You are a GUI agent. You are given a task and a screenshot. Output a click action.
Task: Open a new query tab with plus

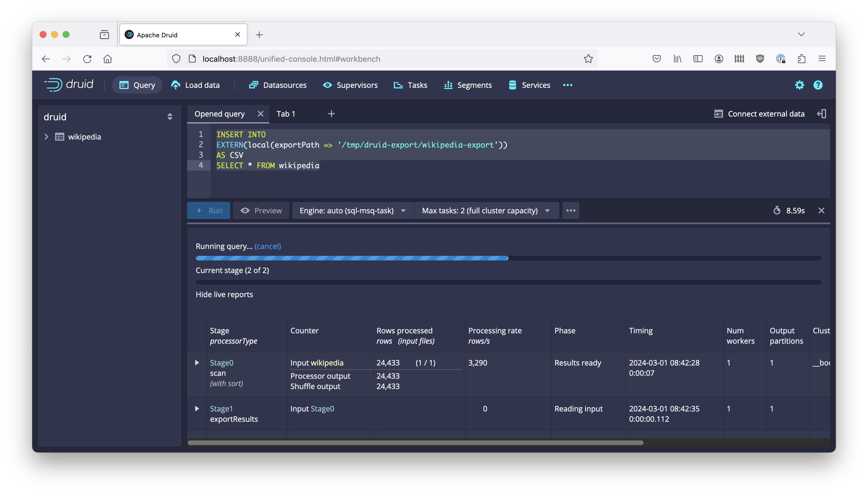tap(331, 113)
